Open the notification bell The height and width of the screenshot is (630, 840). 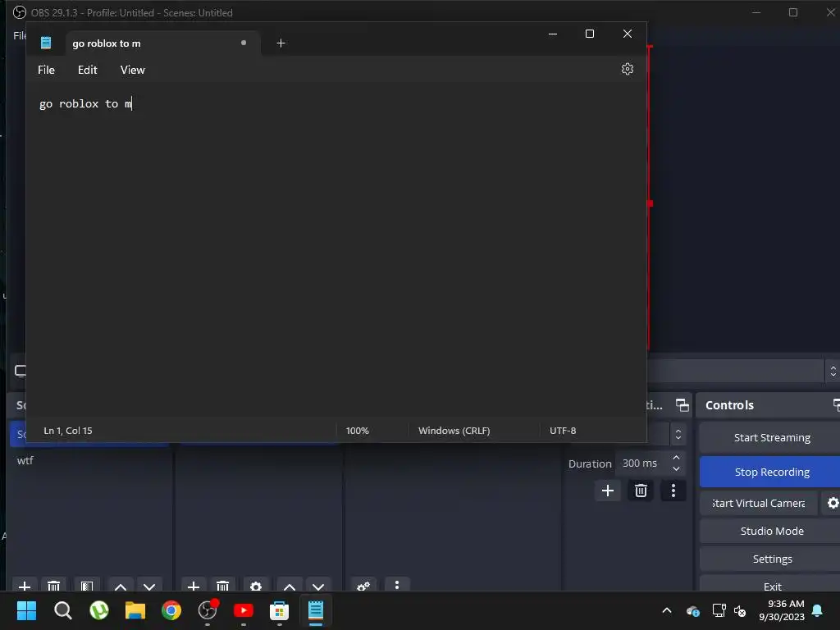(818, 610)
